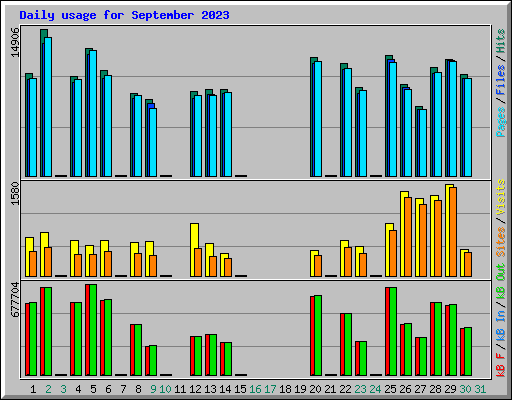The height and width of the screenshot is (400, 512).
Task: Click the cyan Pages bar for day 20
Action: (318, 119)
